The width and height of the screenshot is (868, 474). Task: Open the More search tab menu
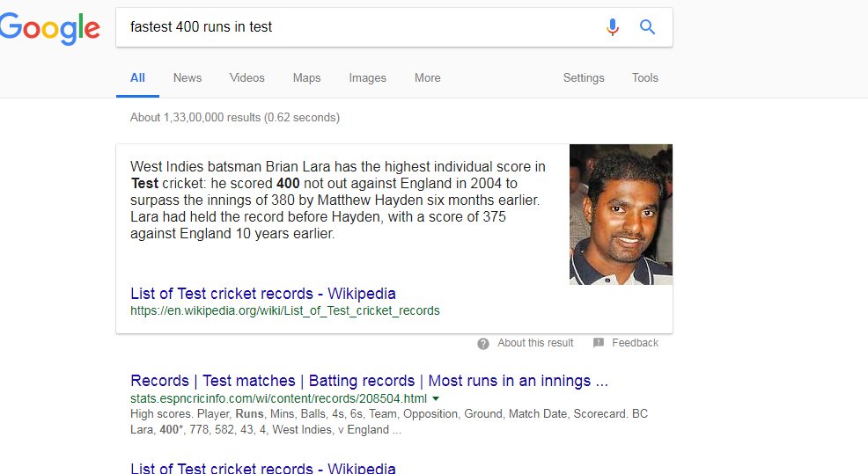(x=427, y=78)
